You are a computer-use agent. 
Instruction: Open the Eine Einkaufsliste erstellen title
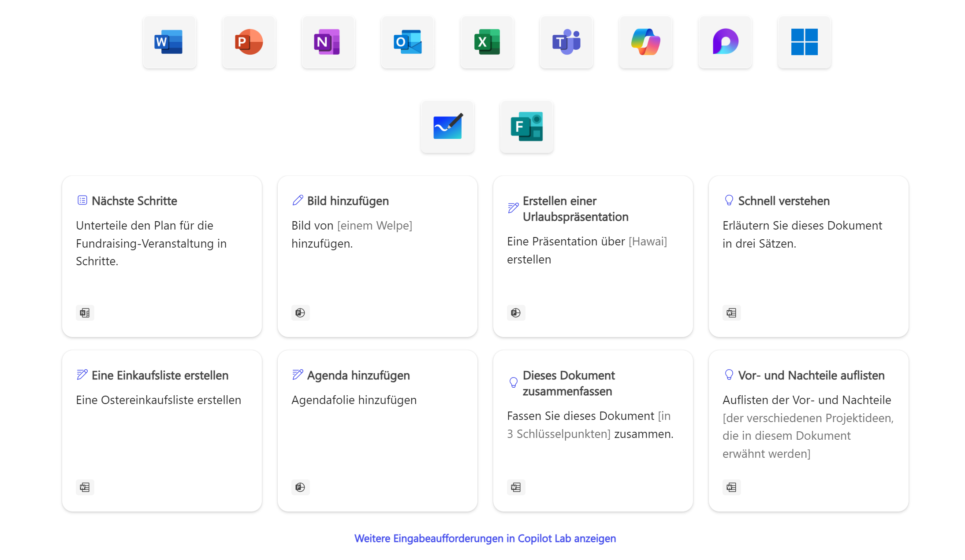(160, 375)
